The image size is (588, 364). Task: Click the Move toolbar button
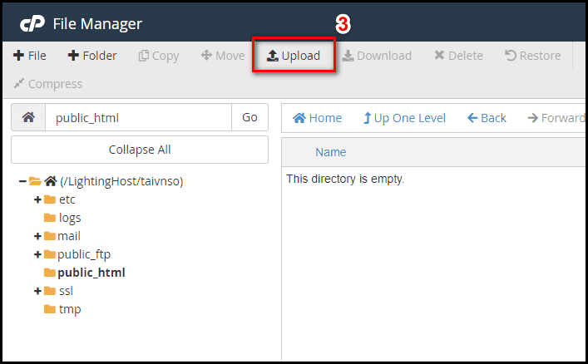point(223,56)
